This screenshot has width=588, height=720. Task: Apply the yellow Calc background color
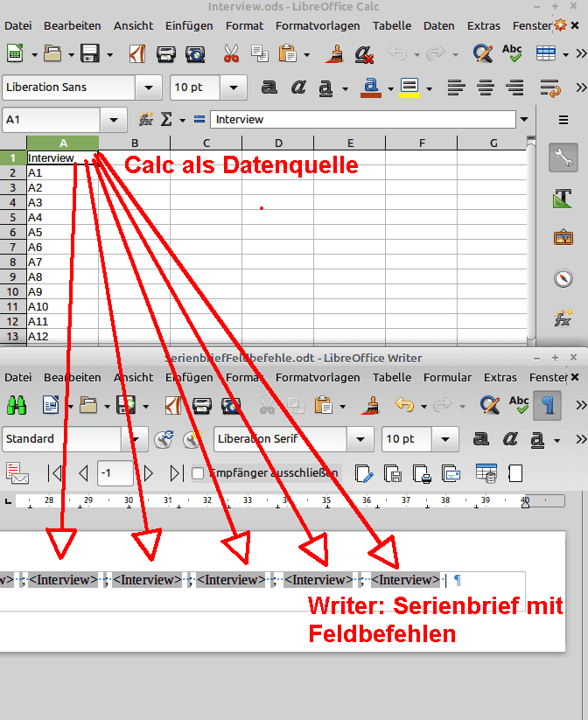pyautogui.click(x=409, y=87)
